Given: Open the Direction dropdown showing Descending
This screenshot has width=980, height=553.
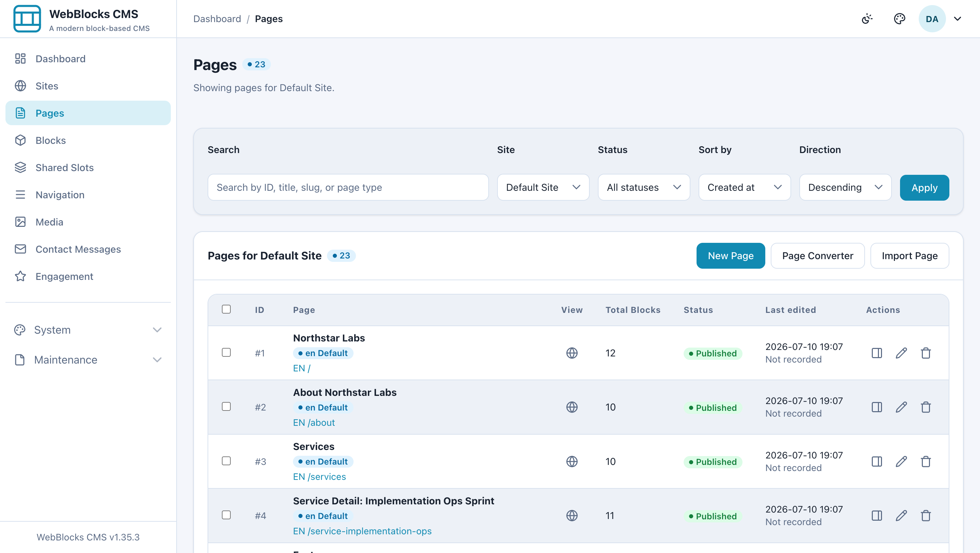Looking at the screenshot, I should click(845, 187).
